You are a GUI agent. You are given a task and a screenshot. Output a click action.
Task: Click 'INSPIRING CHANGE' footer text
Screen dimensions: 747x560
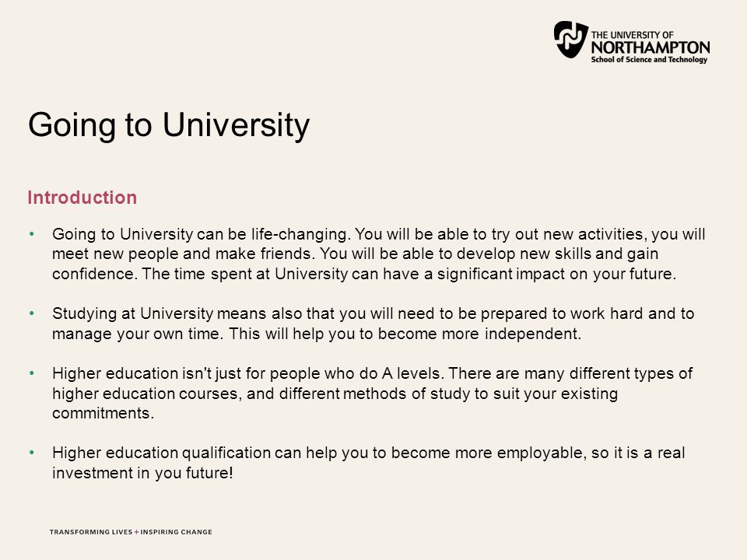click(x=177, y=532)
